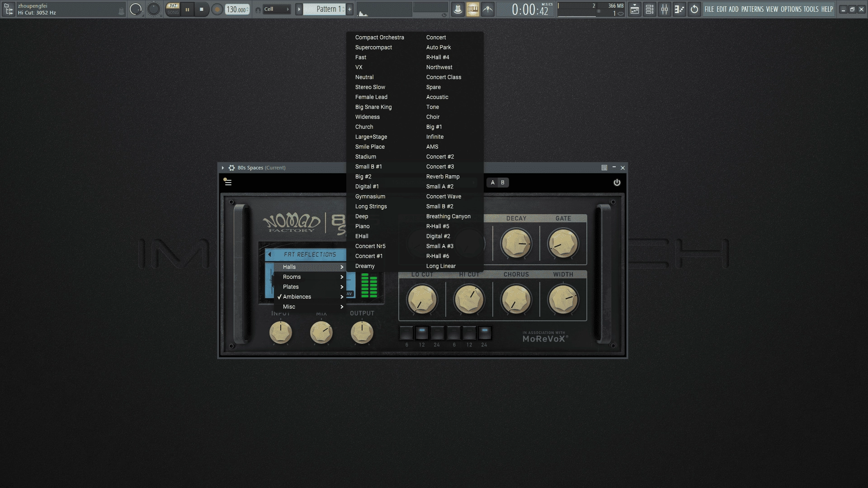
Task: Add a new pattern with plus button
Action: pos(349,9)
